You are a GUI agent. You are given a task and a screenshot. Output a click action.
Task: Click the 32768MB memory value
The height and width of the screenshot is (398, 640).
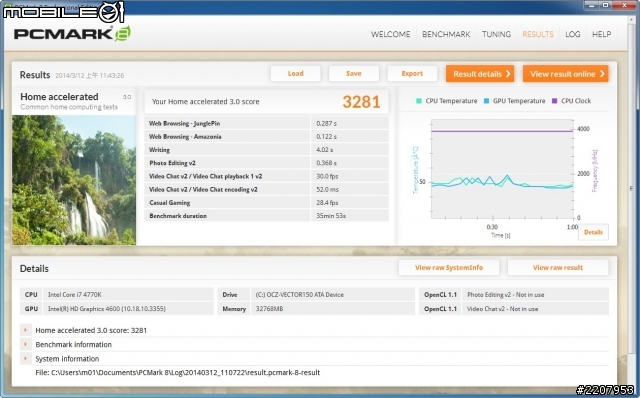pyautogui.click(x=269, y=309)
